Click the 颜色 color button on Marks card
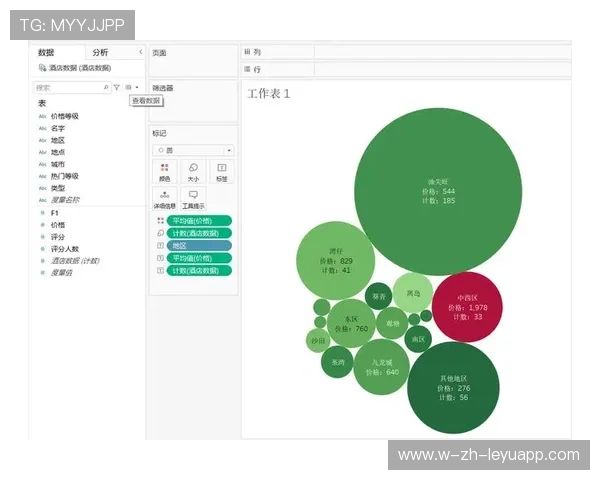 point(165,172)
